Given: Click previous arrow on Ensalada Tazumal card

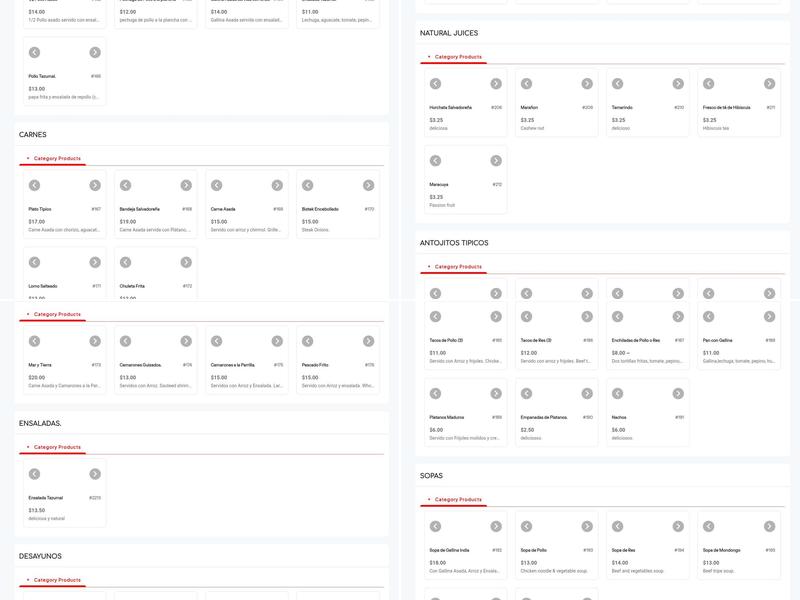Looking at the screenshot, I should click(34, 474).
